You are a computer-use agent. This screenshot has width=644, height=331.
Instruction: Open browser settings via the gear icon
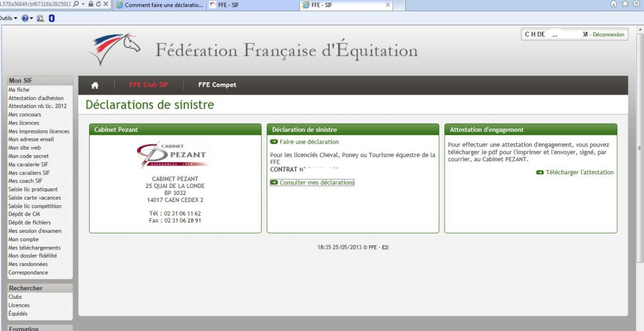(x=636, y=4)
